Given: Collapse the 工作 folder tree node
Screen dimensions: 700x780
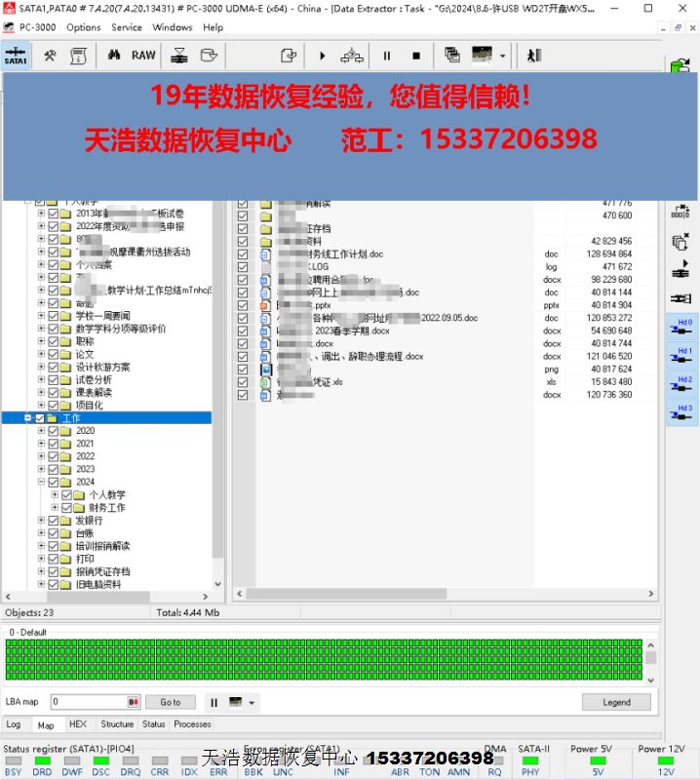Looking at the screenshot, I should point(28,418).
